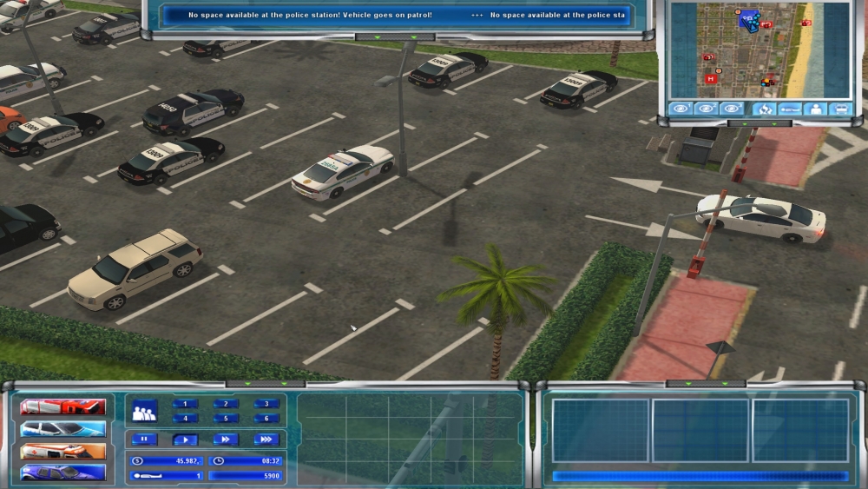Viewport: 868px width, 489px height.
Task: Toggle fire display on the minimap
Action: (765, 109)
